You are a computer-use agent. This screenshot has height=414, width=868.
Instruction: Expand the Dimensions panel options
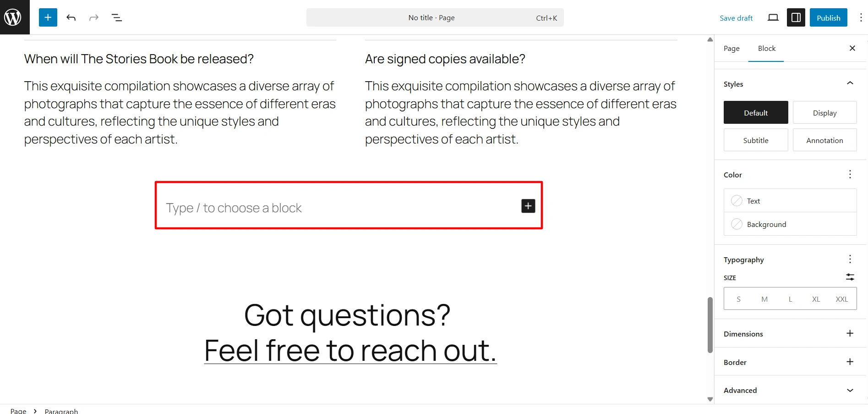coord(850,333)
